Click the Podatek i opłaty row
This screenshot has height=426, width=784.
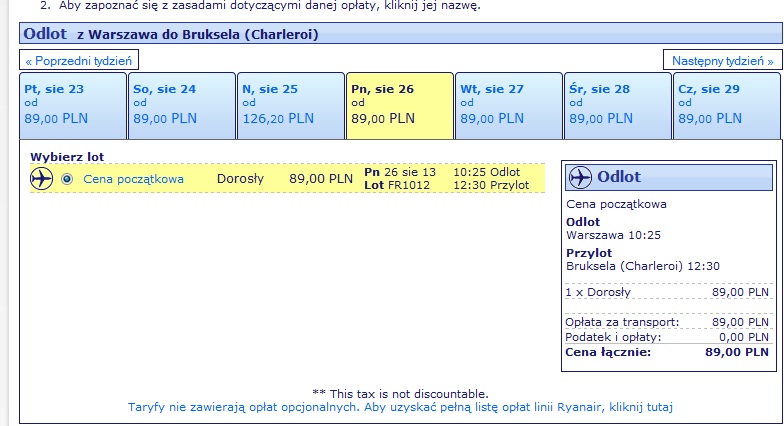pyautogui.click(x=667, y=337)
